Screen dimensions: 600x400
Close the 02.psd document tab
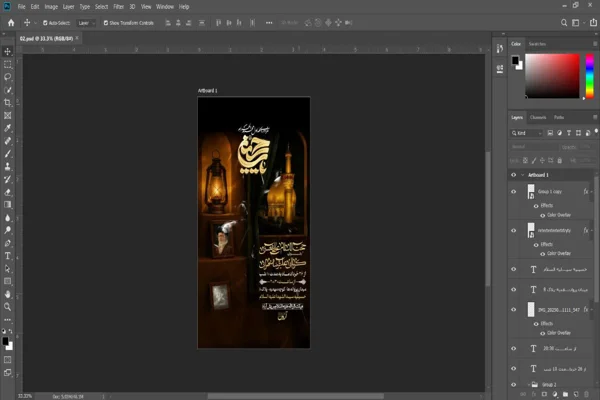77,38
